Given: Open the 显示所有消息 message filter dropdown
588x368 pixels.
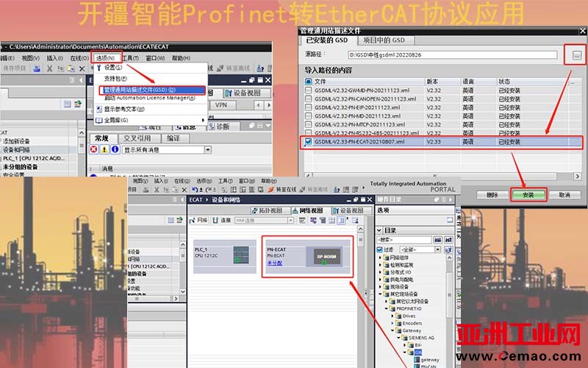Looking at the screenshot, I should [207, 149].
